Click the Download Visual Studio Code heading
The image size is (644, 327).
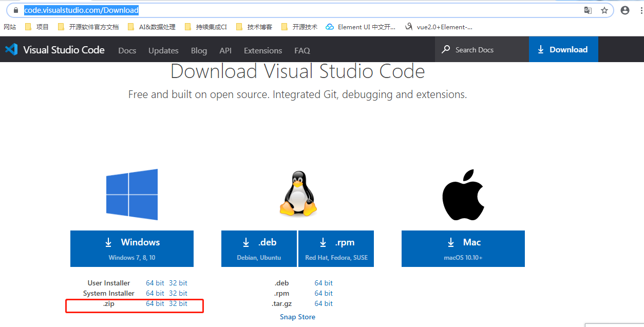coord(298,71)
